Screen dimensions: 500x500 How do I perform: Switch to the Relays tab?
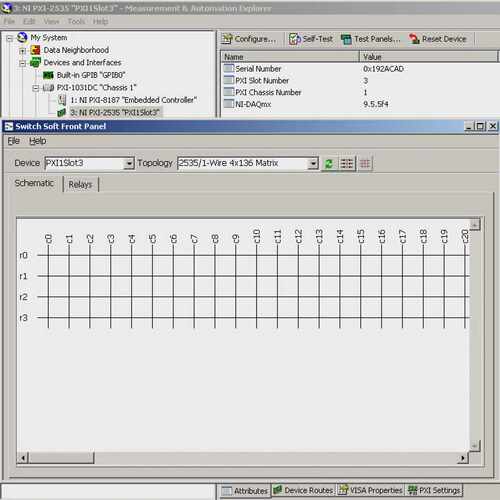coord(80,184)
